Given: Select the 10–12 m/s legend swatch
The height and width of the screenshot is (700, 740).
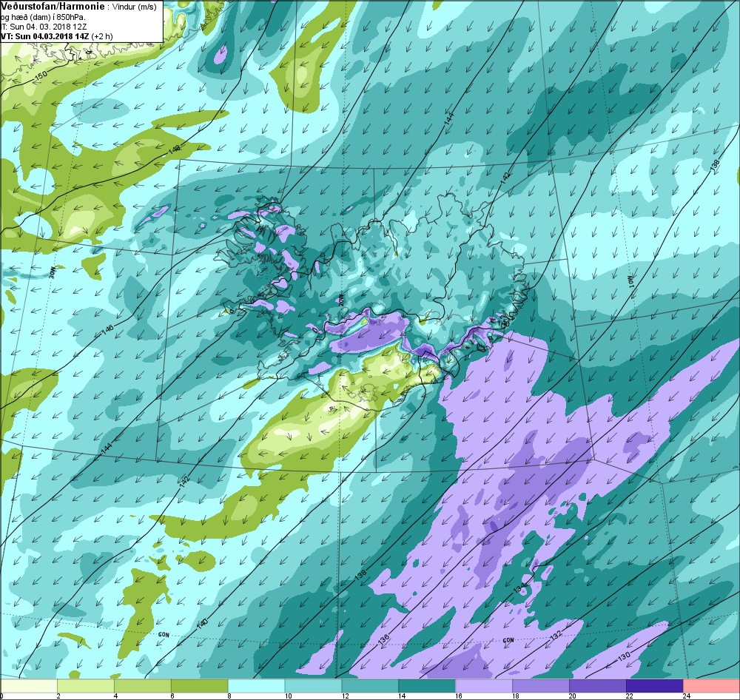Looking at the screenshot, I should coord(313,685).
